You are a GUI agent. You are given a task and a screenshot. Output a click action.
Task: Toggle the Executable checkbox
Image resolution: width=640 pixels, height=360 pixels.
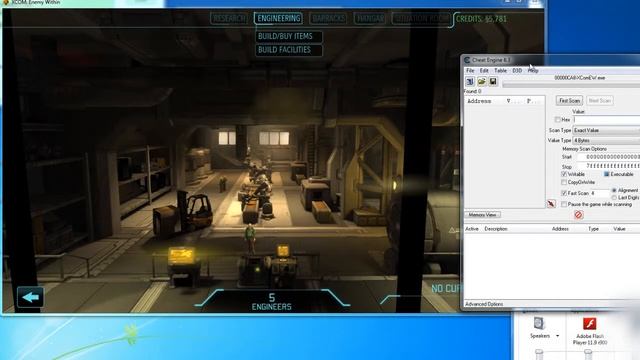point(607,174)
